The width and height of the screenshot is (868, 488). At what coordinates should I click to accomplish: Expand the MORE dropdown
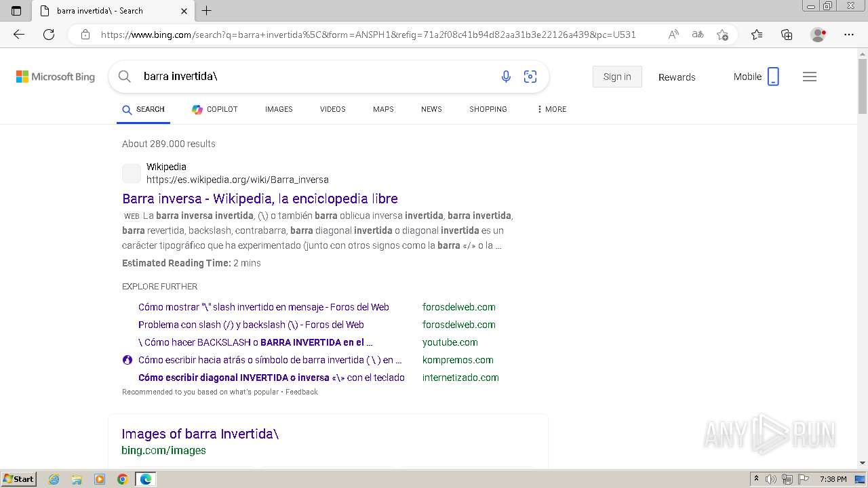pyautogui.click(x=551, y=109)
